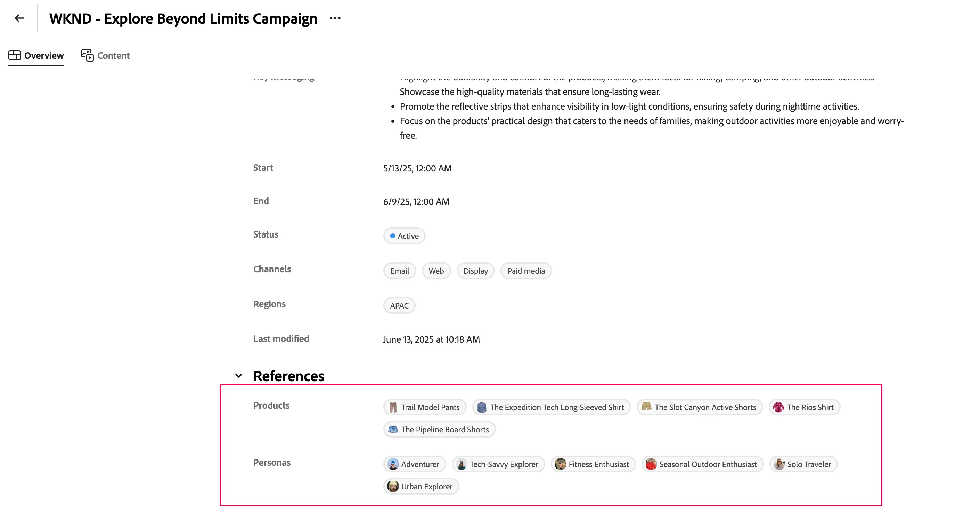The width and height of the screenshot is (980, 528).
Task: Click the Web channel tag
Action: click(x=436, y=271)
